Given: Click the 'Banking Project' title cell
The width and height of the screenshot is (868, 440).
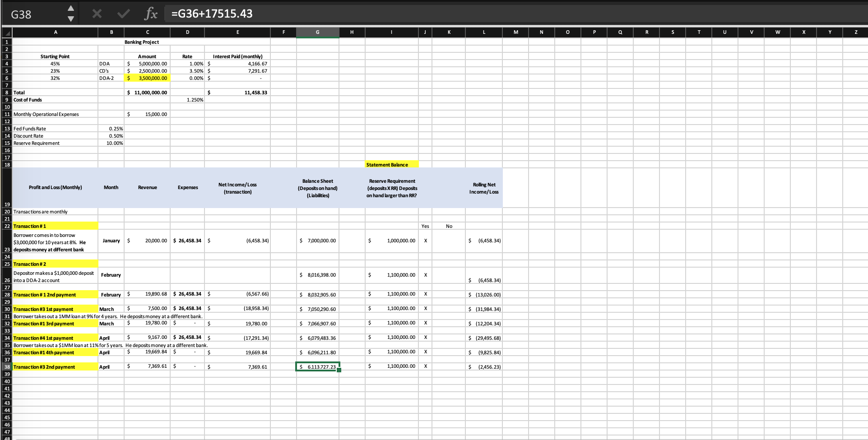Looking at the screenshot, I should 142,42.
